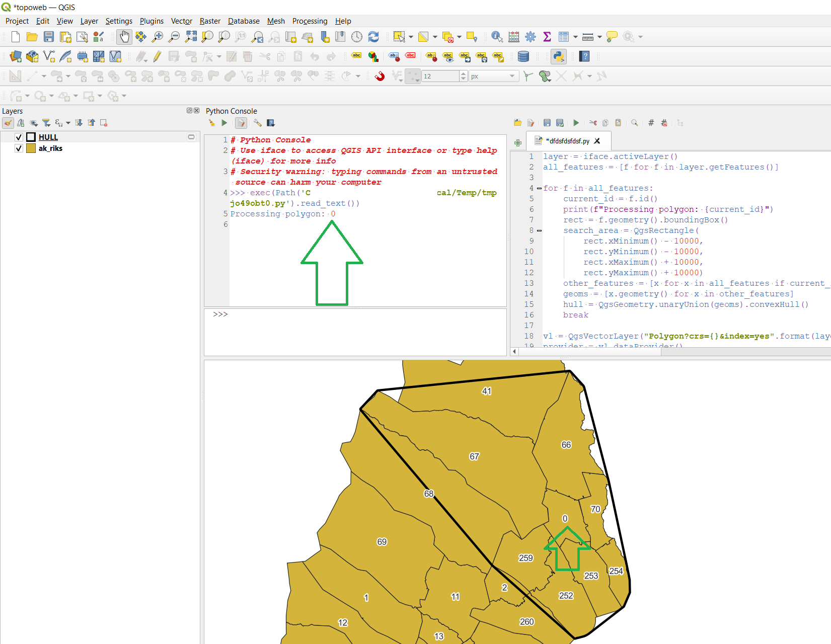Find text in the script editor
This screenshot has height=644, width=831.
pyautogui.click(x=635, y=123)
